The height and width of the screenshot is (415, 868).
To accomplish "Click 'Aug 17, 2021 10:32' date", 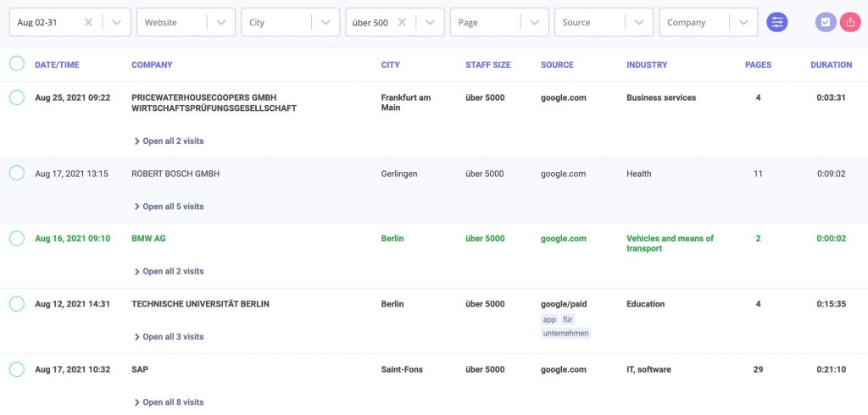I will coord(73,369).
